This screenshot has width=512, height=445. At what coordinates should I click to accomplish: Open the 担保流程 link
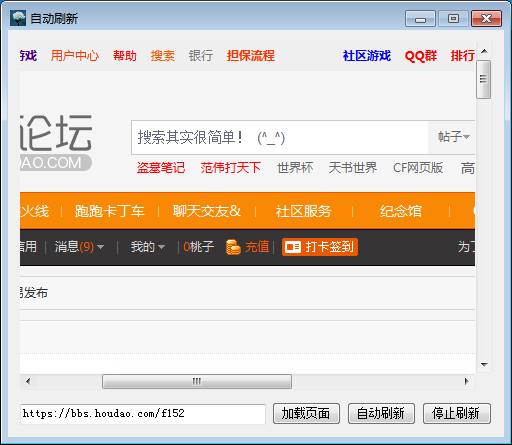pyautogui.click(x=251, y=56)
